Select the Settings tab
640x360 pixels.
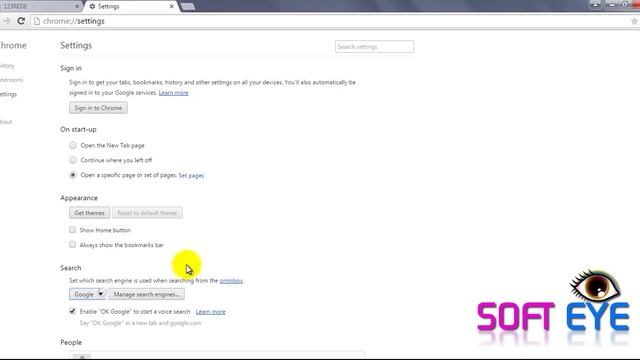(x=131, y=6)
